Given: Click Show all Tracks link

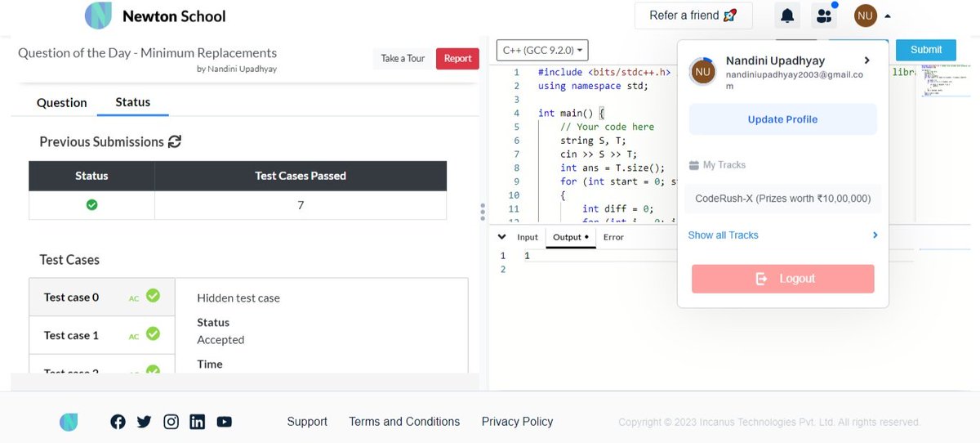Looking at the screenshot, I should coord(723,235).
